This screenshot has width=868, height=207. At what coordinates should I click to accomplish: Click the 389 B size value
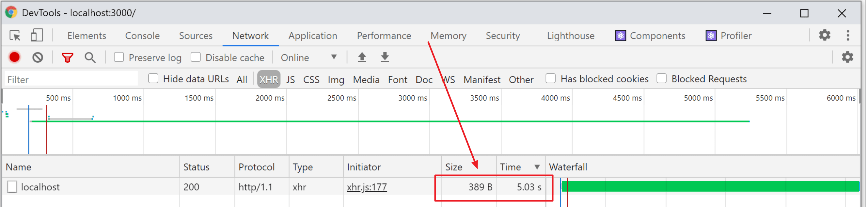[x=480, y=187]
